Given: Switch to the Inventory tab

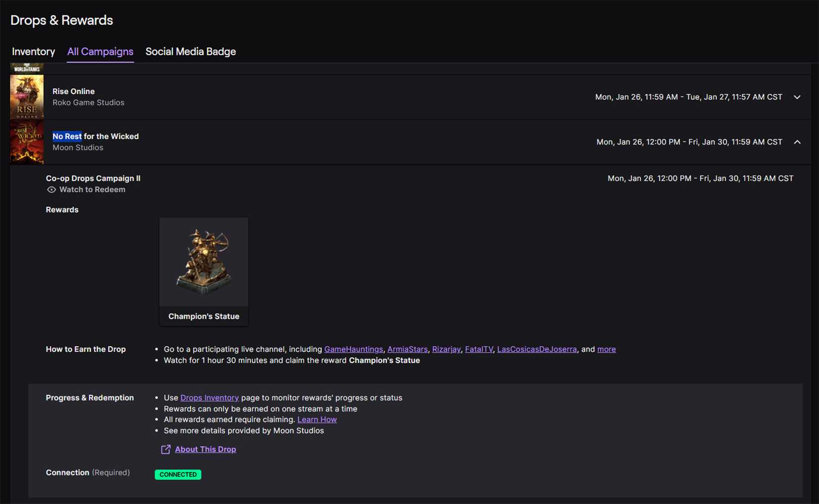Looking at the screenshot, I should (33, 52).
